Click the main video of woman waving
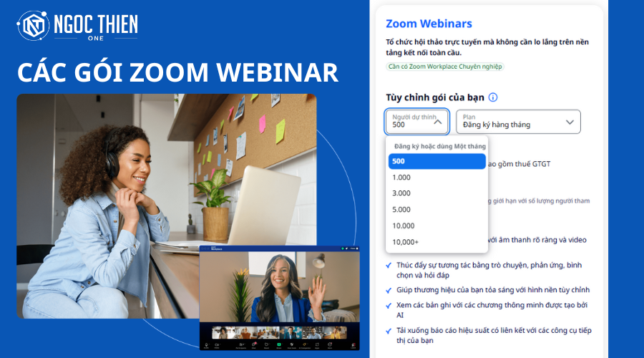This screenshot has height=358, width=644. click(279, 287)
